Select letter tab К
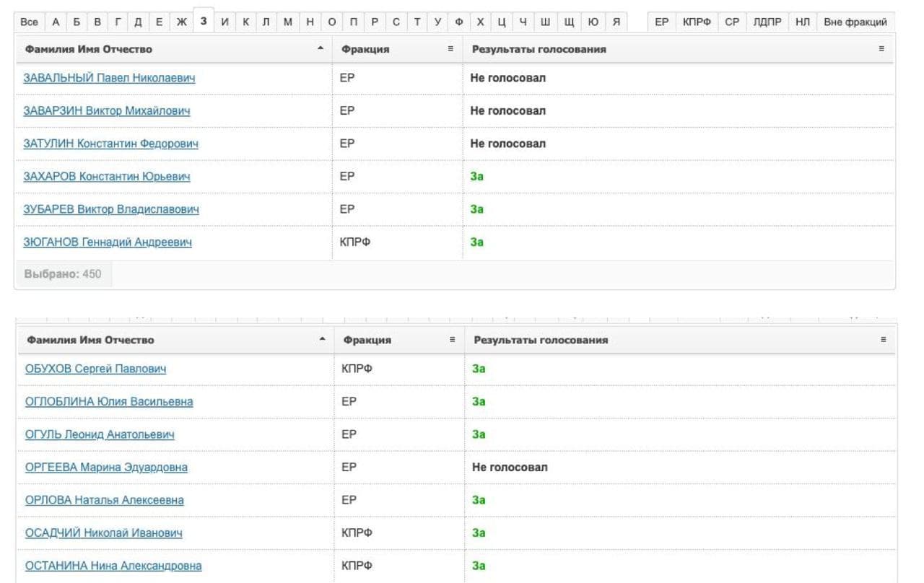The image size is (924, 583). pyautogui.click(x=246, y=22)
